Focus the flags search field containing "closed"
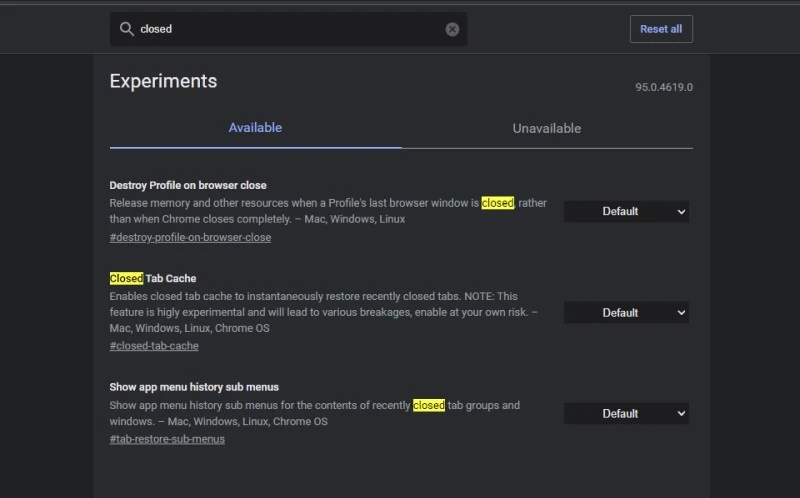The height and width of the screenshot is (498, 800). (290, 29)
